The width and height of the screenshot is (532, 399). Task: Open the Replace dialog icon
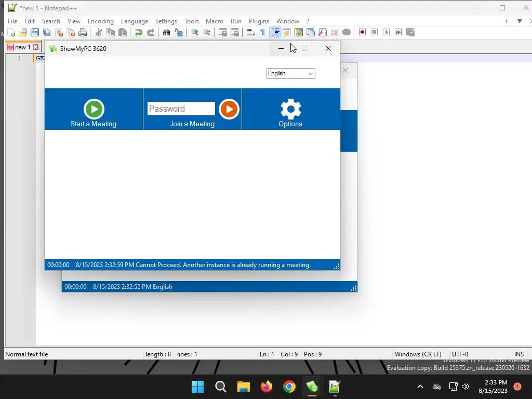179,33
